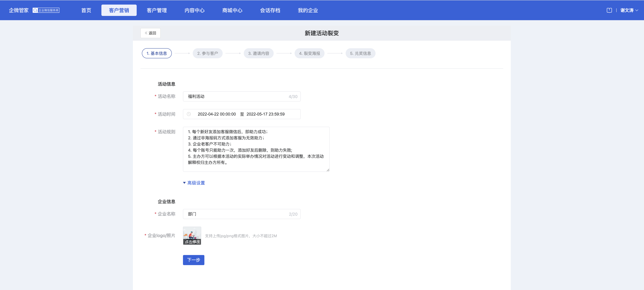The height and width of the screenshot is (290, 644).
Task: Click the 下一步 button
Action: [x=194, y=260]
